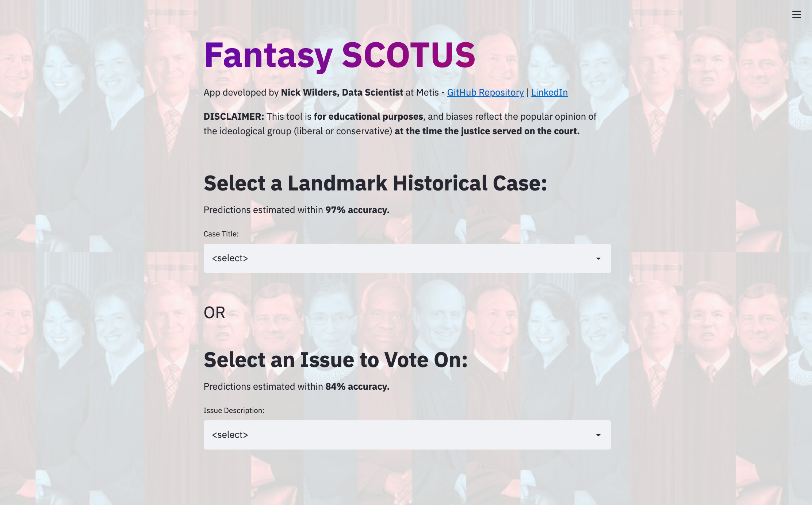Screen dimensions: 812x505
Task: Click the 'Case Title:' field label
Action: pos(221,234)
